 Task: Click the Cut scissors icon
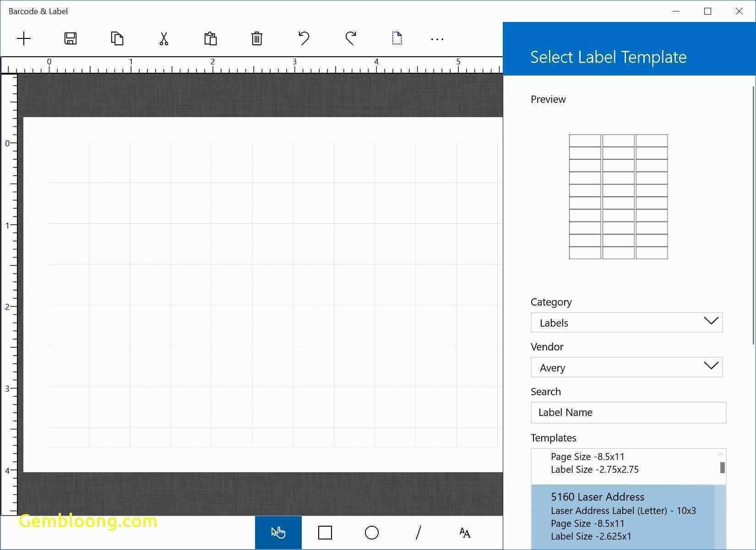(164, 39)
